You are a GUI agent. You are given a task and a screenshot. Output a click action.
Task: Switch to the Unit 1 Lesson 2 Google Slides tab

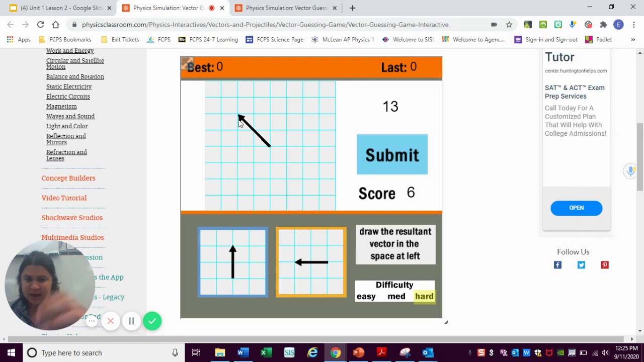(x=61, y=8)
